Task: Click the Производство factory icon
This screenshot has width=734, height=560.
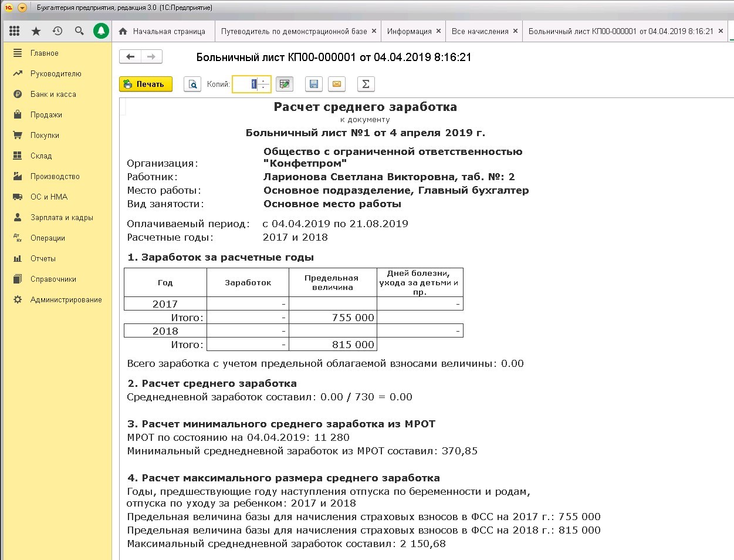Action: (x=18, y=176)
